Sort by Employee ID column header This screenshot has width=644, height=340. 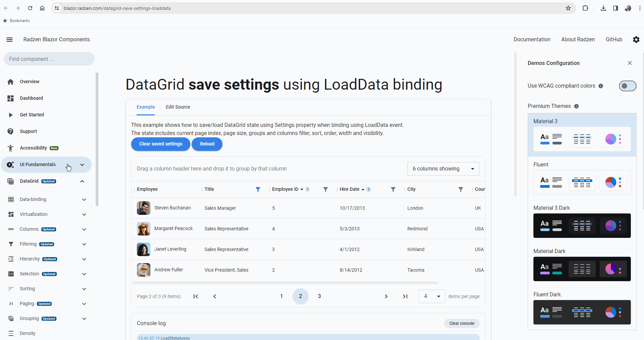285,189
